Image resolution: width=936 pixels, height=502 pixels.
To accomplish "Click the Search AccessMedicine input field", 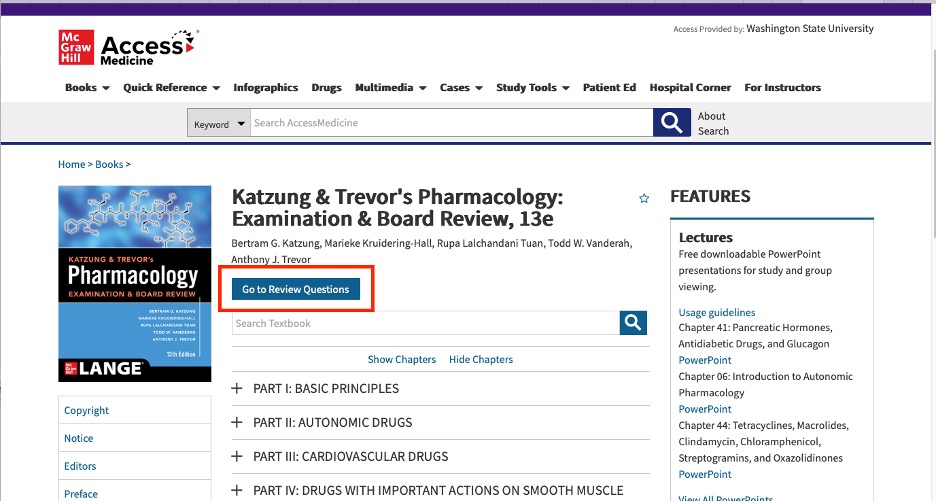I will point(451,123).
